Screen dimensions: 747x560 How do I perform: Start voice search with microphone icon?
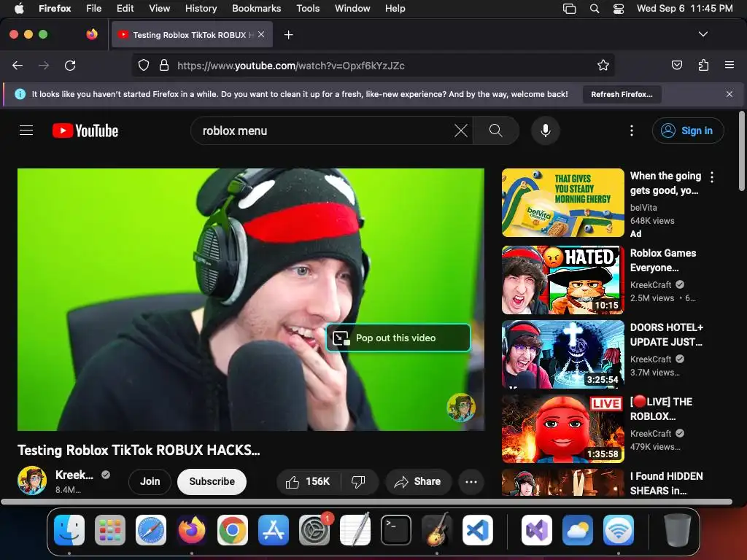tap(546, 131)
